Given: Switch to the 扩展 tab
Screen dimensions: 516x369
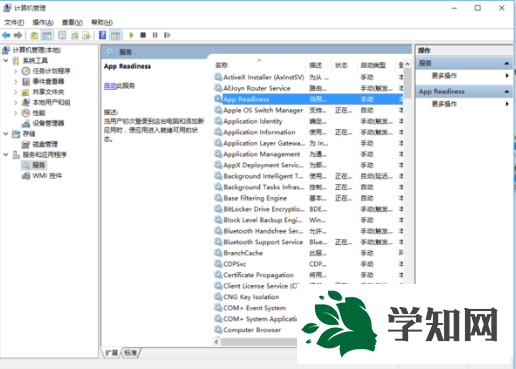Looking at the screenshot, I should pyautogui.click(x=112, y=353).
